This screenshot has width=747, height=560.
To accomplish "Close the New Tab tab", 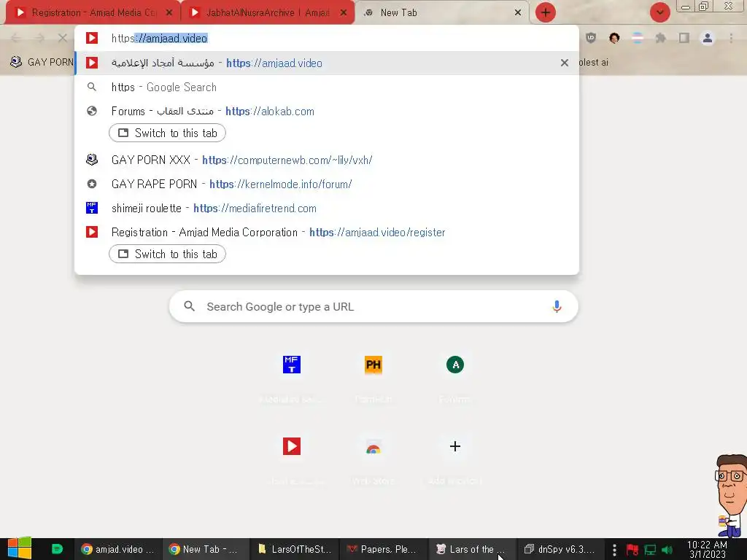I will coord(518,13).
